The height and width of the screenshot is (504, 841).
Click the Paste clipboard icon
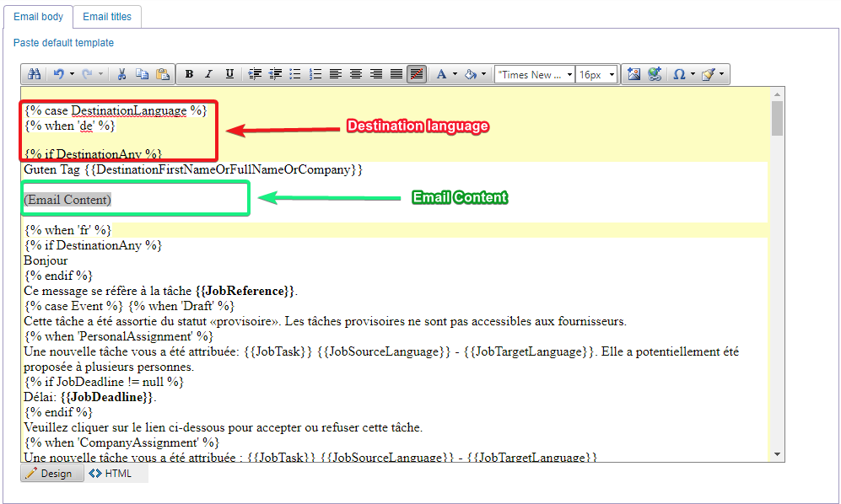(x=162, y=74)
